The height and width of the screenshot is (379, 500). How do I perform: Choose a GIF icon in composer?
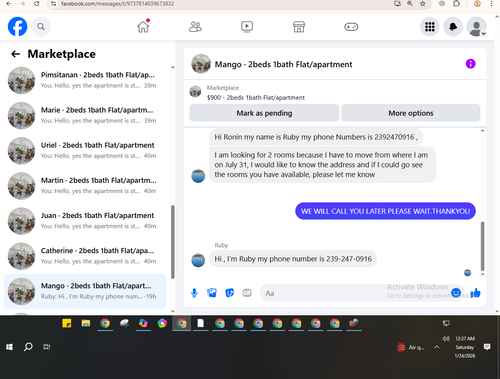247,293
